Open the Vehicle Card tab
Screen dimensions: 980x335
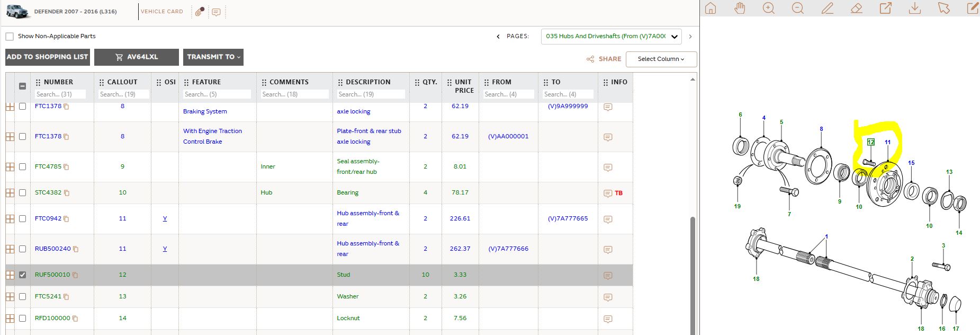161,12
